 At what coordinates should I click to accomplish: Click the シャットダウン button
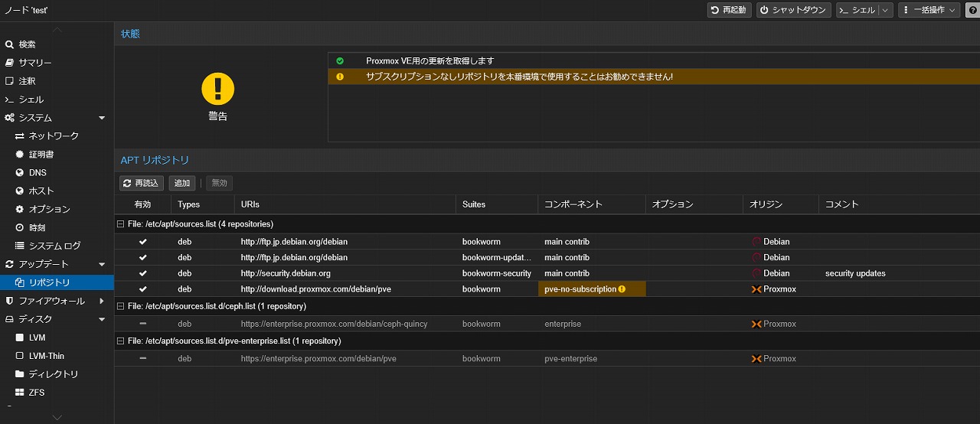tap(794, 10)
